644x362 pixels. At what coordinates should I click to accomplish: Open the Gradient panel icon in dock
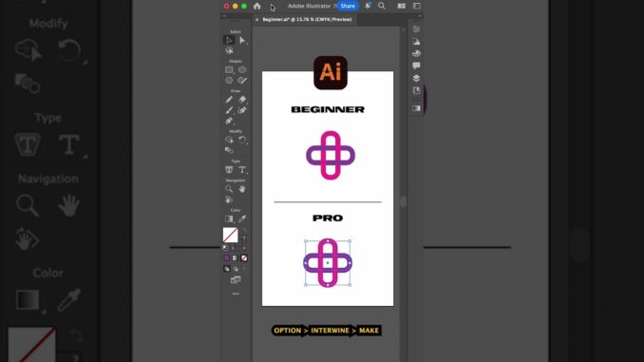click(416, 108)
